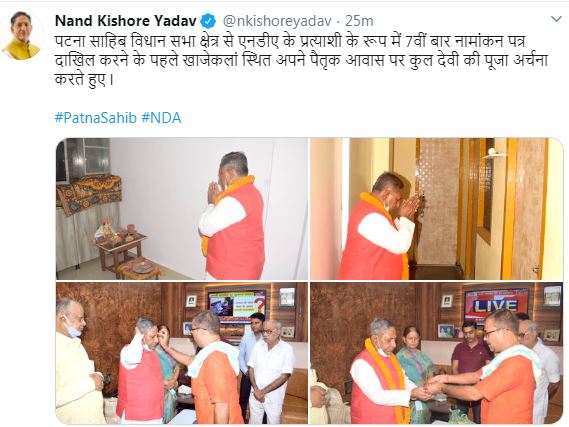Click the blue verified badge icon

(208, 21)
